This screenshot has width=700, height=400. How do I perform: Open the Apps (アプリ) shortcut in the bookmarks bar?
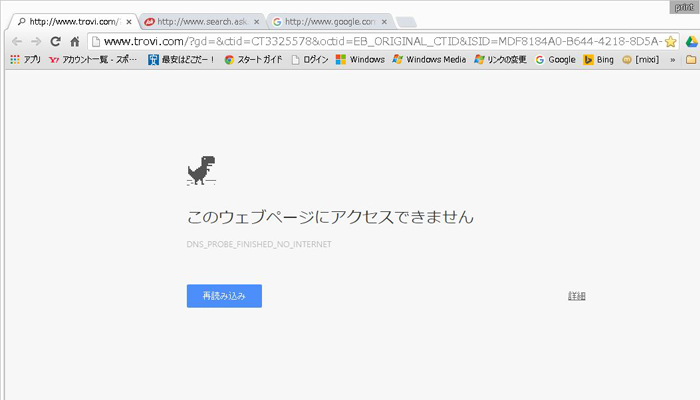(x=25, y=59)
